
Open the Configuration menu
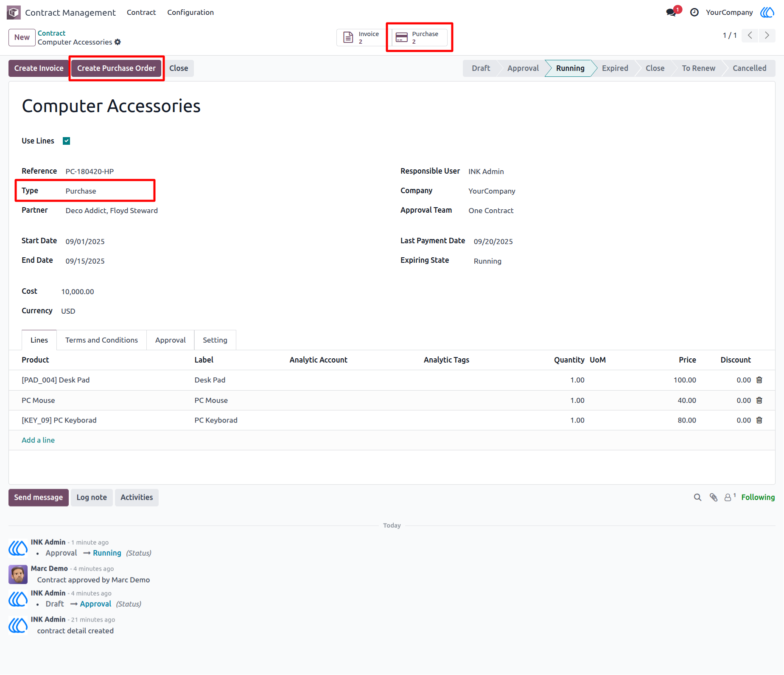click(190, 12)
